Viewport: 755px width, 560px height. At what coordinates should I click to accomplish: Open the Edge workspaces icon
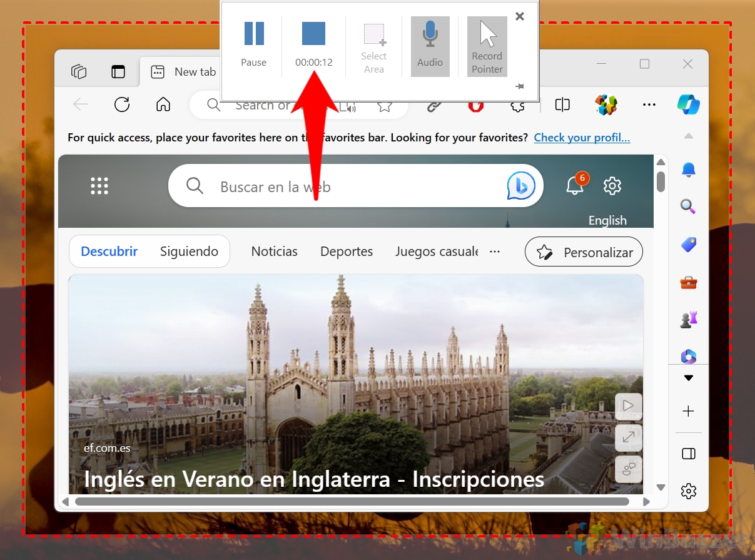click(79, 71)
